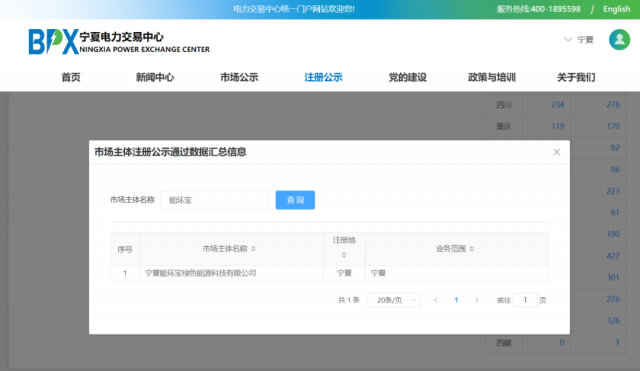Go to next page arrow
This screenshot has height=371, width=640.
(x=476, y=300)
